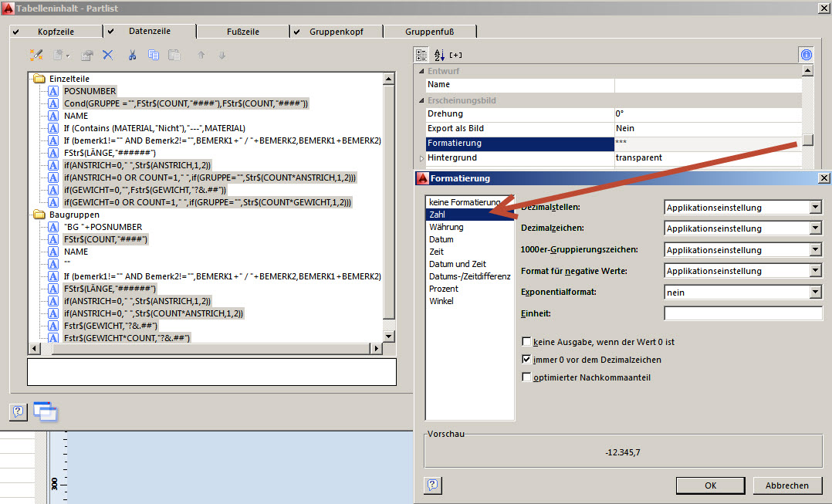Move the selected column down
832x504 pixels.
point(222,55)
